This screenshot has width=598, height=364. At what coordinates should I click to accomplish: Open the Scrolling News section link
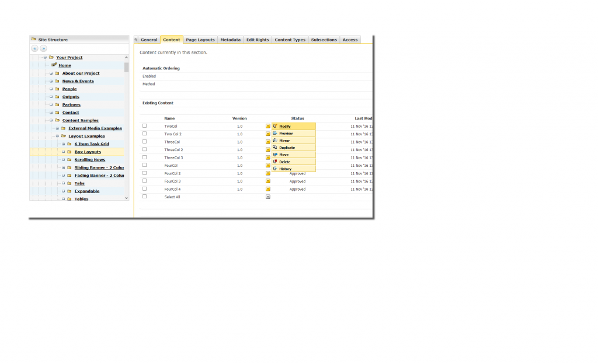tap(90, 160)
